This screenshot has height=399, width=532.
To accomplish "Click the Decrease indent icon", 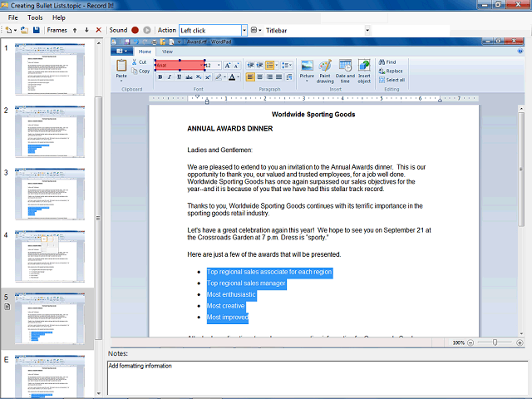I will click(250, 65).
